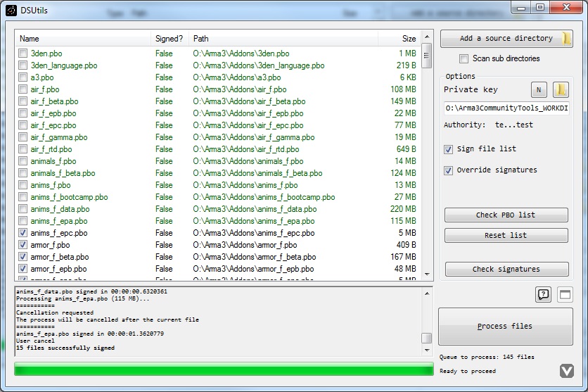
Task: Sort list by Size column header
Action: pos(408,39)
